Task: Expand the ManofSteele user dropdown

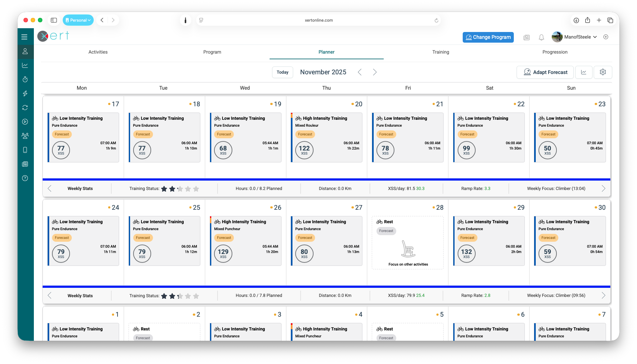Action: pyautogui.click(x=595, y=37)
